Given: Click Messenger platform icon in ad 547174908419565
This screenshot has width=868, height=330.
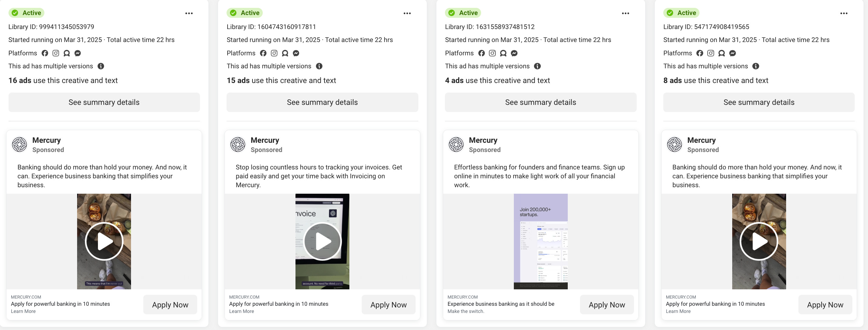Looking at the screenshot, I should (733, 53).
